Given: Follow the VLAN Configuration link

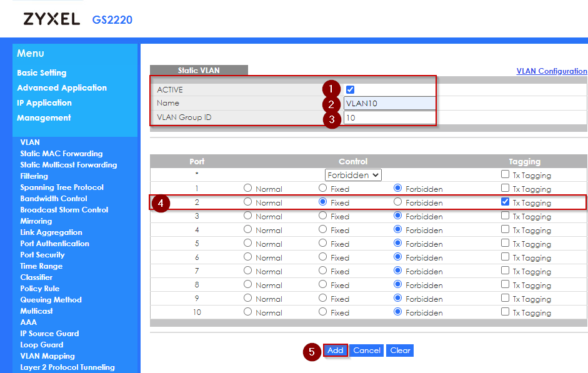Looking at the screenshot, I should [x=551, y=71].
